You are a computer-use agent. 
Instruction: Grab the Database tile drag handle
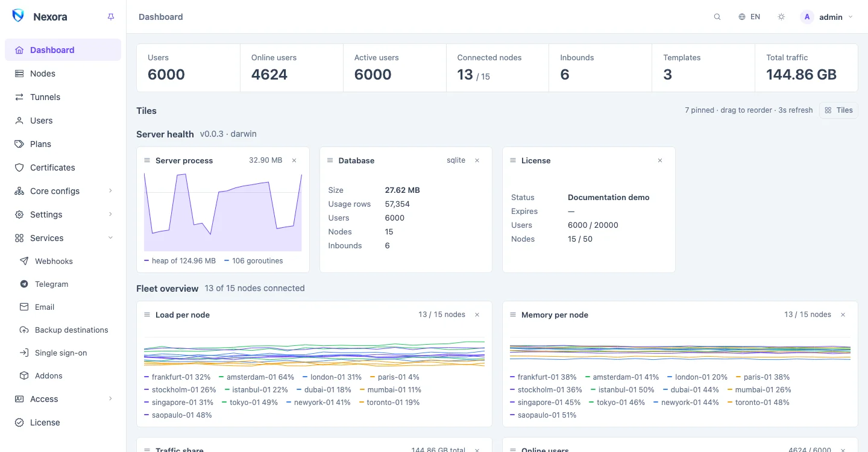330,160
